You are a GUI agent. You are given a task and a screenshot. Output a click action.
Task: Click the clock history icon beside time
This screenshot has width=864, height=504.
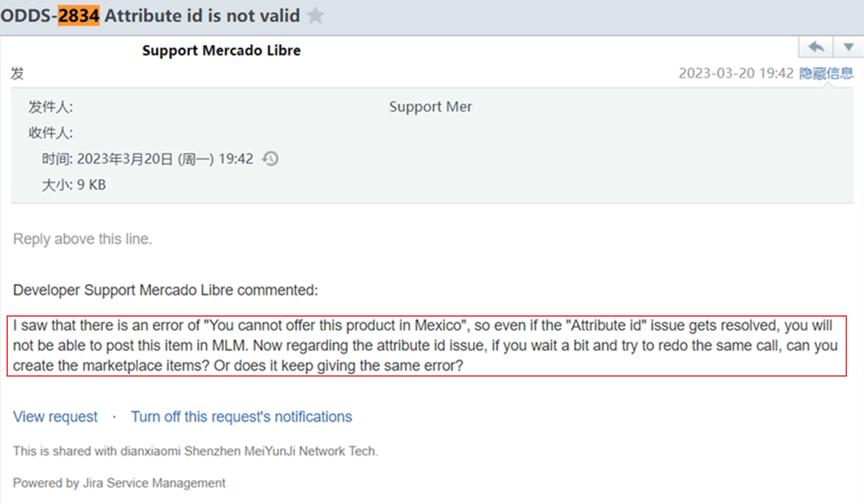pos(270,159)
